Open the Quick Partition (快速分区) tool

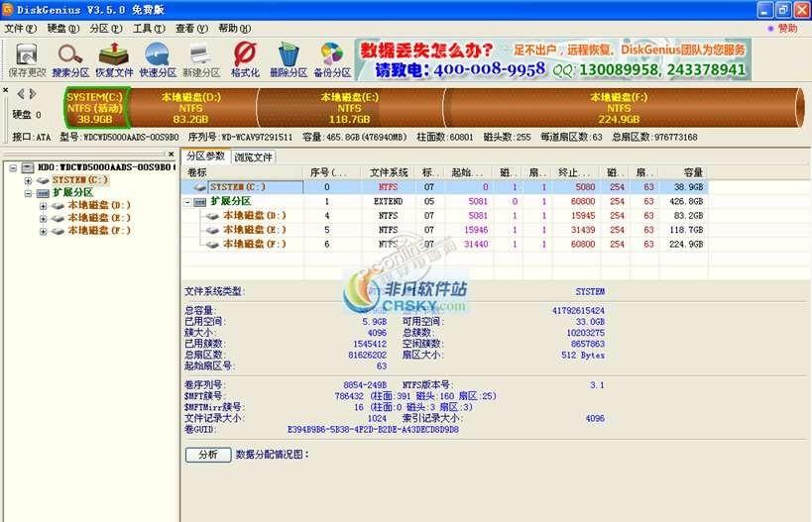pos(158,60)
